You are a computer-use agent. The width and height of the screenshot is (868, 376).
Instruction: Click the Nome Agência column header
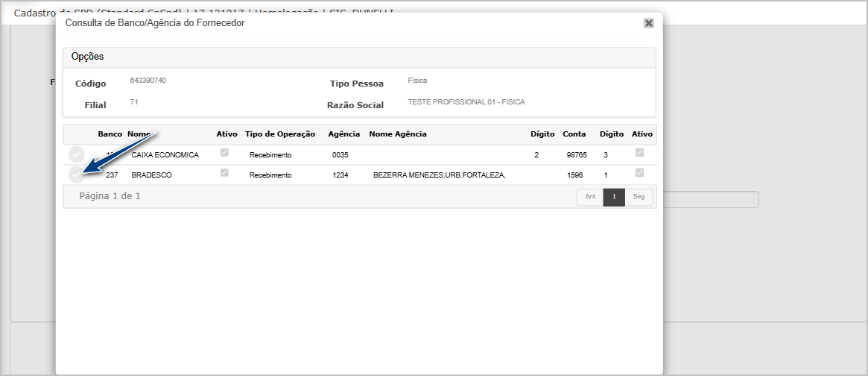[x=398, y=134]
